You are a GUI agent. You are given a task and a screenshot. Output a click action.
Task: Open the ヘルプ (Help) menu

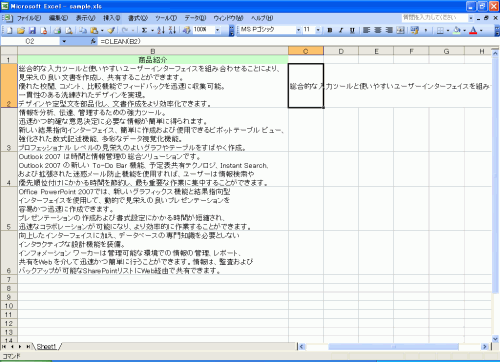(262, 18)
